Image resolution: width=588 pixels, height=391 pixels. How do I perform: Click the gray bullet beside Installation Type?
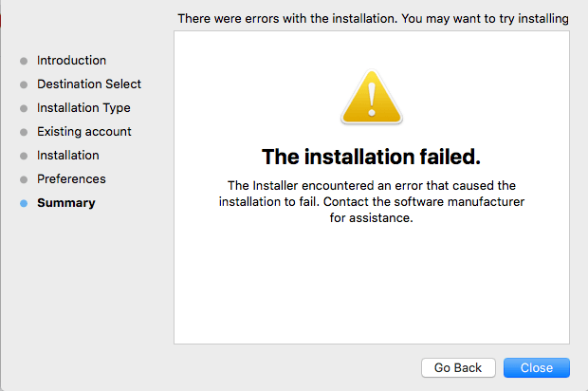24,108
